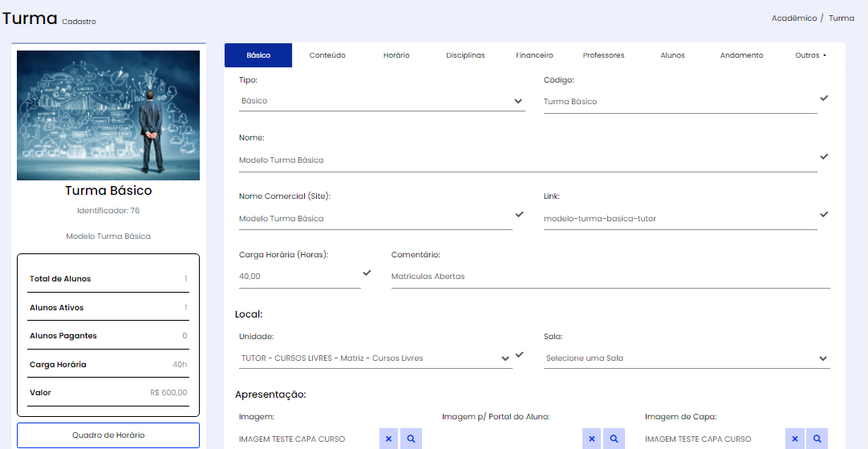
Task: Clear the Imagem p/ Portal do Aluno field
Action: point(592,439)
